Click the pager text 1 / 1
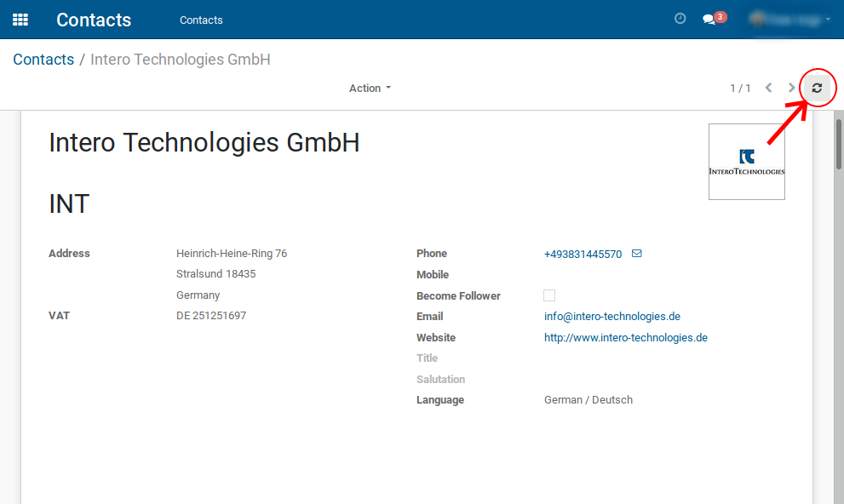Viewport: 844px width, 504px height. (740, 89)
